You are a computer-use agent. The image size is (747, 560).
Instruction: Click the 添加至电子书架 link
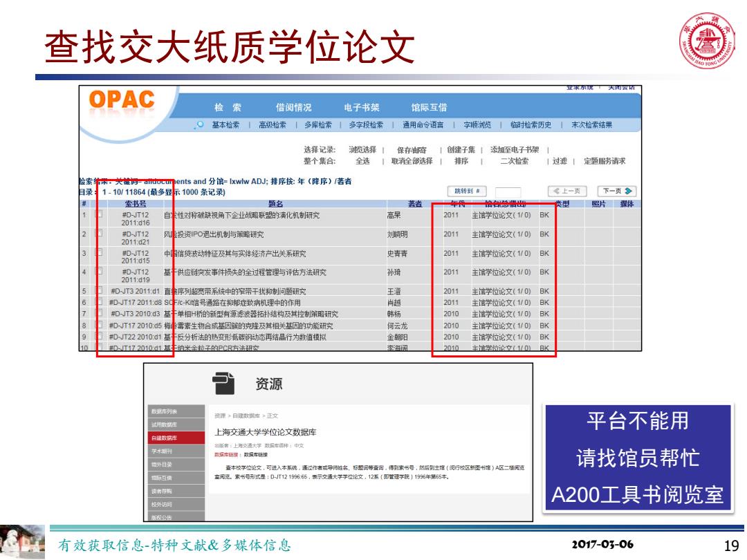[515, 149]
